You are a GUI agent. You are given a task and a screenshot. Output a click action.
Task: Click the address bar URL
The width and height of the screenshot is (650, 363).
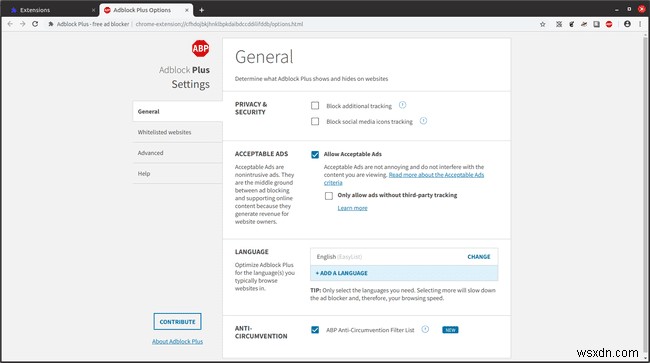pyautogui.click(x=219, y=24)
